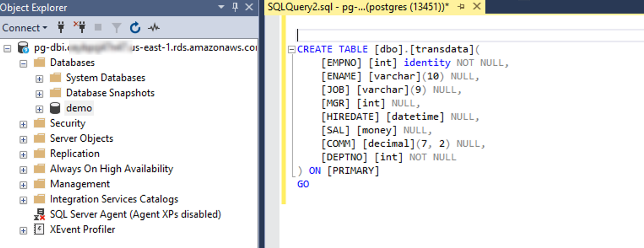Click the [money] datatype on SAL line

pos(377,130)
